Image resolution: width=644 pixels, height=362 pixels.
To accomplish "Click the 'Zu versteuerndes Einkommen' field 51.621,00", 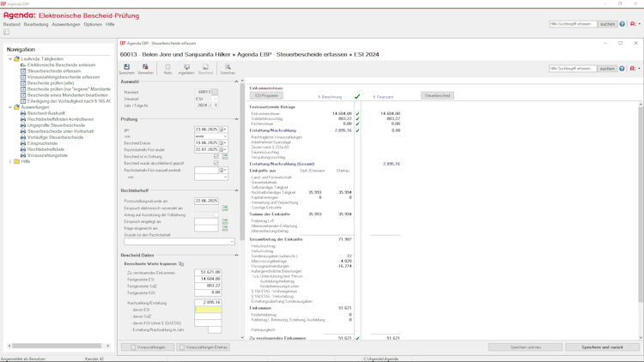I will tap(208, 272).
